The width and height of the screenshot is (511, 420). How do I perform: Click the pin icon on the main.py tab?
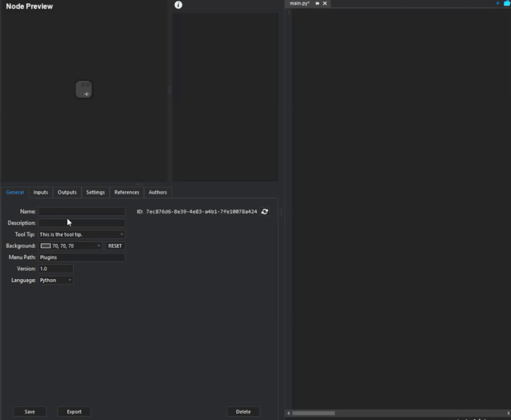pyautogui.click(x=317, y=3)
